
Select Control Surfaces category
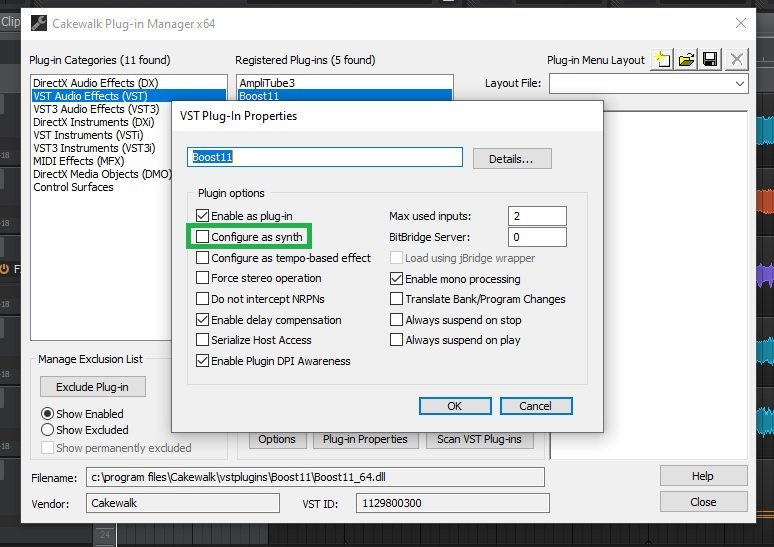point(102,187)
